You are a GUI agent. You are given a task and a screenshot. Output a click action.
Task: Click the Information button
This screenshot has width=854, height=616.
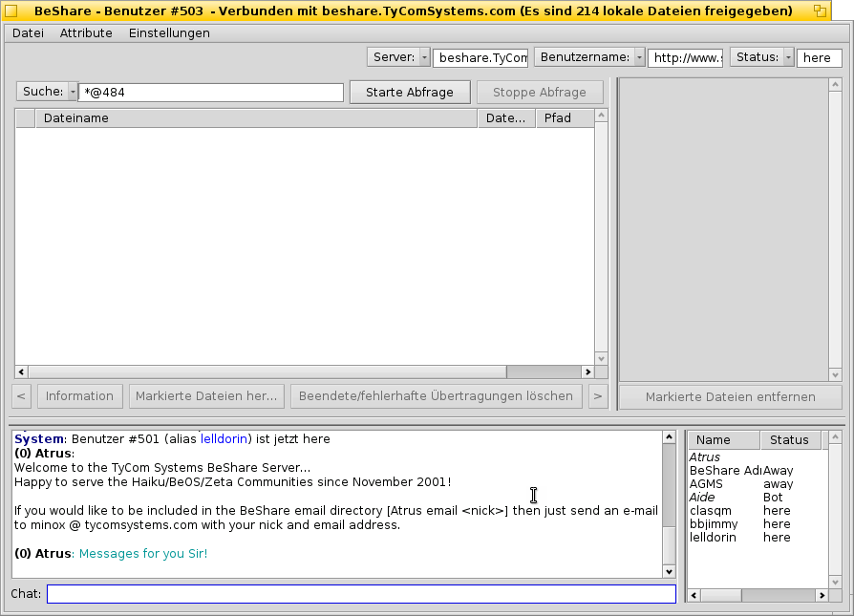[x=79, y=396]
